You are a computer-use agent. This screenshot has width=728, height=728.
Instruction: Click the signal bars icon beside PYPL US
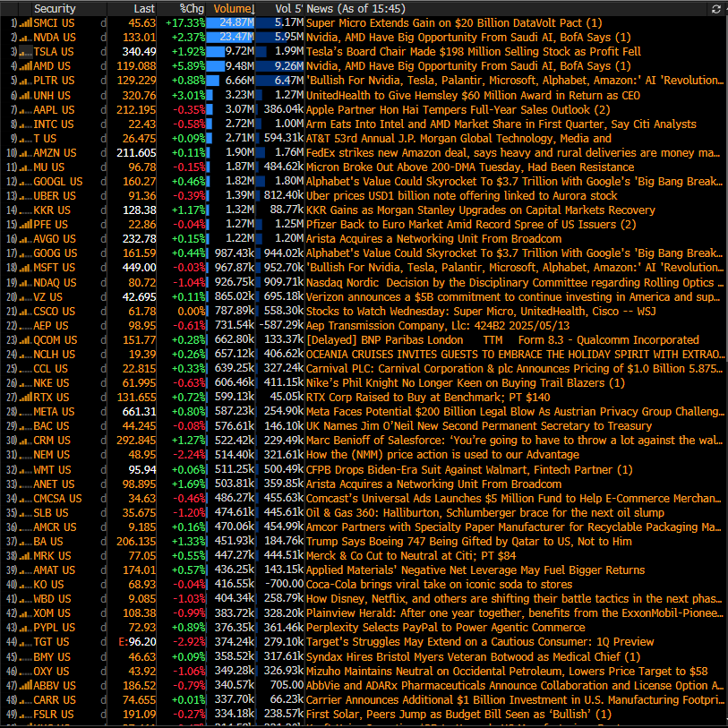tap(26, 628)
